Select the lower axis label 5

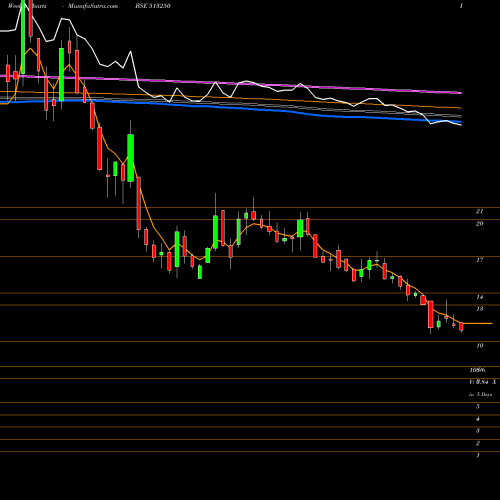(x=478, y=406)
